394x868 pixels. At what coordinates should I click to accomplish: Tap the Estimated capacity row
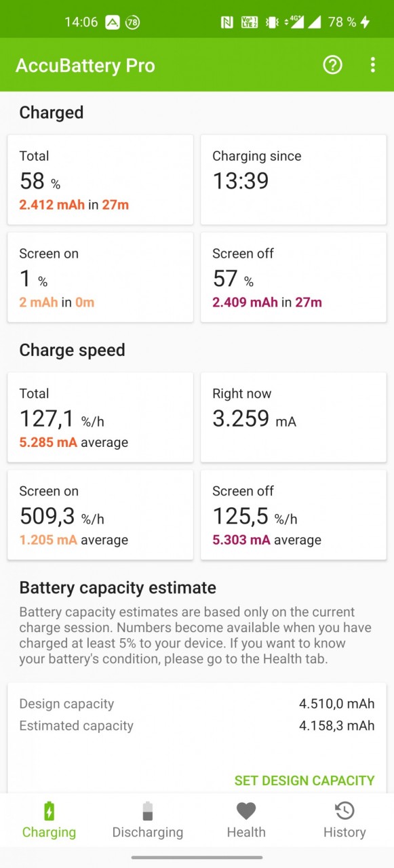[197, 726]
